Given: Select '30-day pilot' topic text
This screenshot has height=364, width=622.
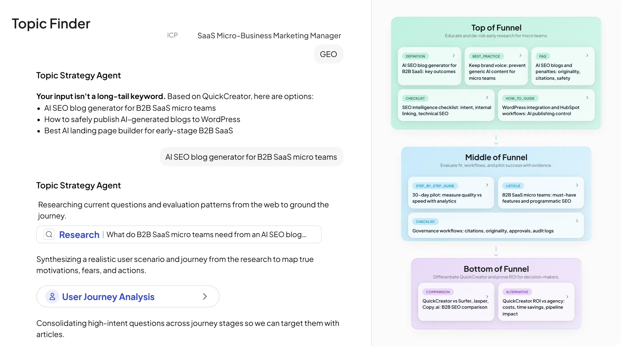Looking at the screenshot, I should click(x=447, y=198).
